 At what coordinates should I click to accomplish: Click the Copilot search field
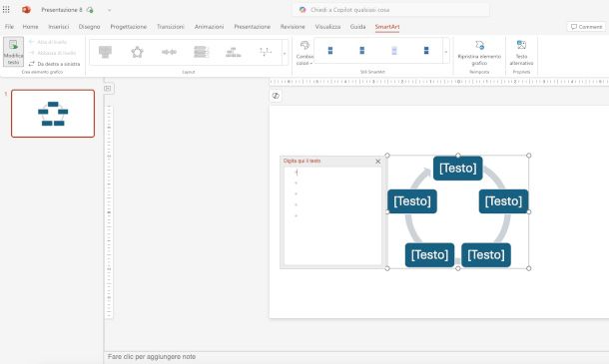391,10
